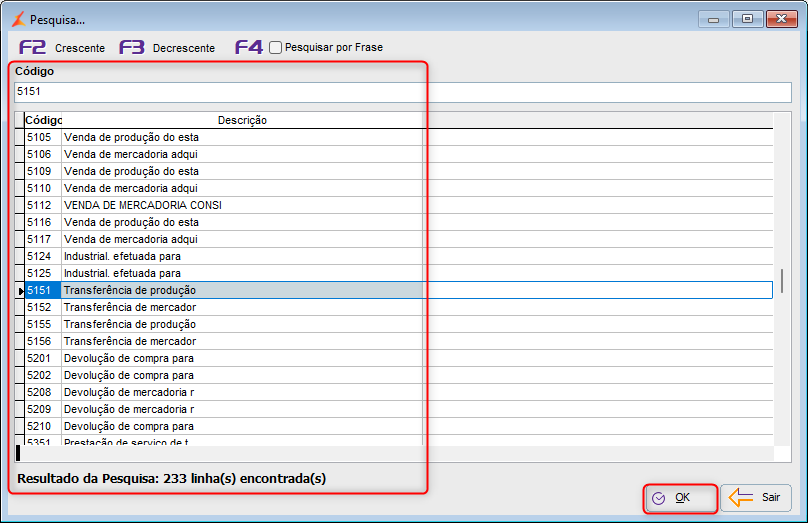
Task: Confirm selection with the OK button
Action: tap(680, 498)
